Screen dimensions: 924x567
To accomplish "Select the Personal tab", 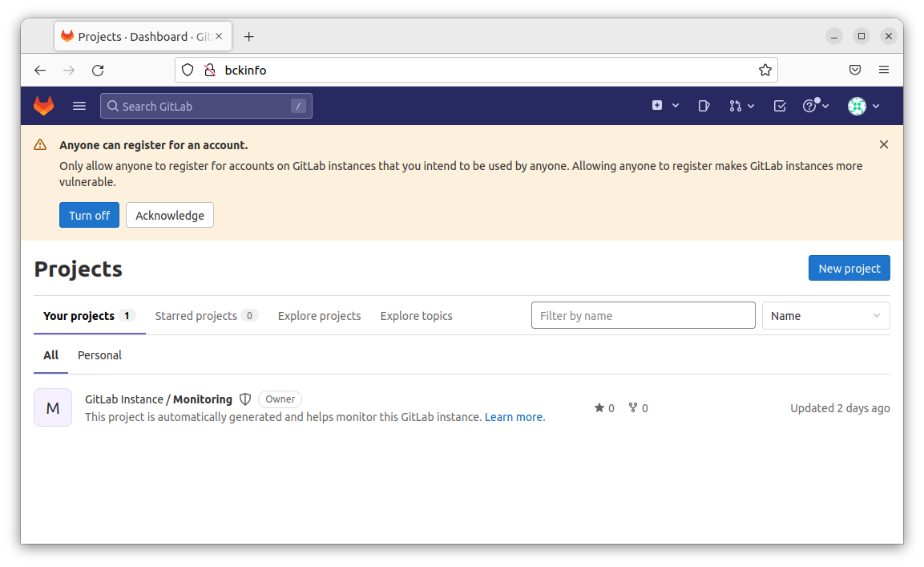I will pyautogui.click(x=99, y=354).
